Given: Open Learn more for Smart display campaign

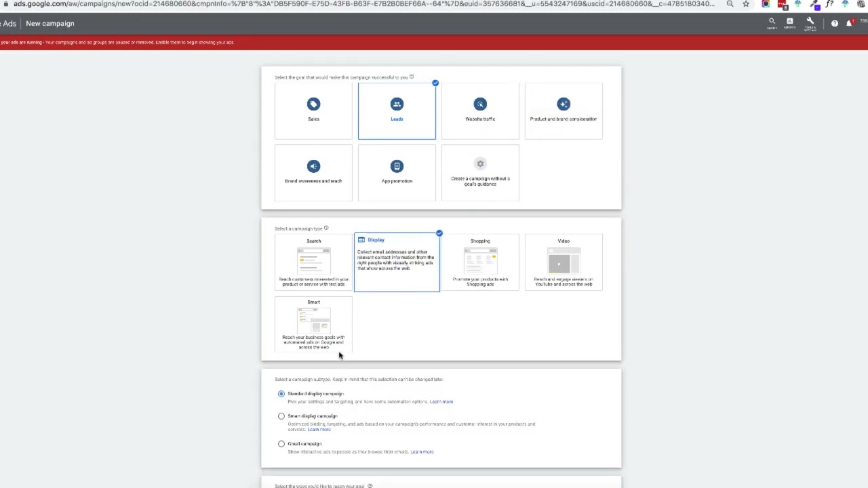Looking at the screenshot, I should [319, 429].
